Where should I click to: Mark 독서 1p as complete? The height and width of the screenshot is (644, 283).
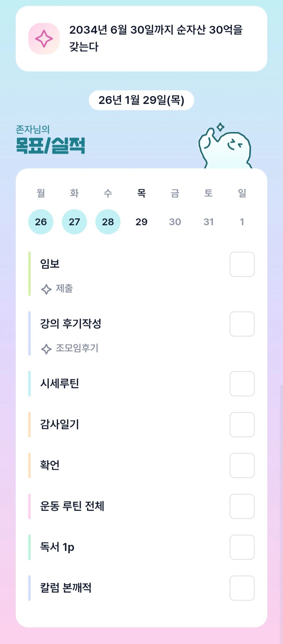pyautogui.click(x=242, y=547)
